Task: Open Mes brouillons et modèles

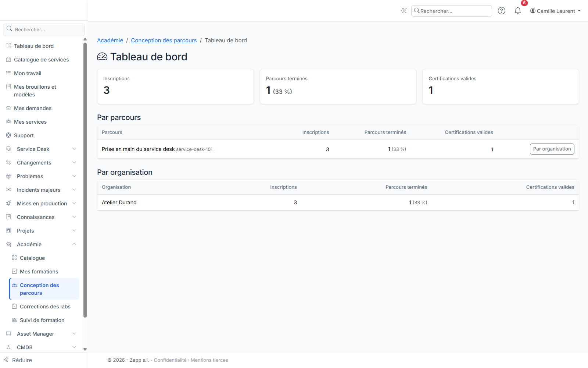Action: (35, 91)
